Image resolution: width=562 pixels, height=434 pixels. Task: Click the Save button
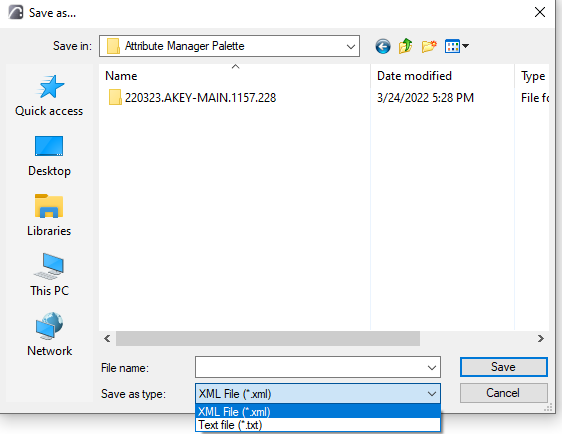(x=504, y=367)
